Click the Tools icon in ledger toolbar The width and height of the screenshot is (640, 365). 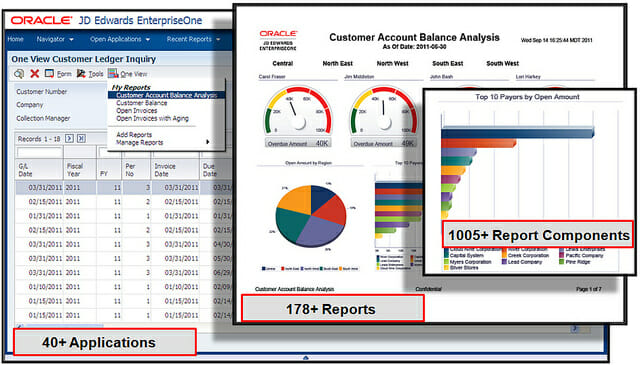[81, 73]
